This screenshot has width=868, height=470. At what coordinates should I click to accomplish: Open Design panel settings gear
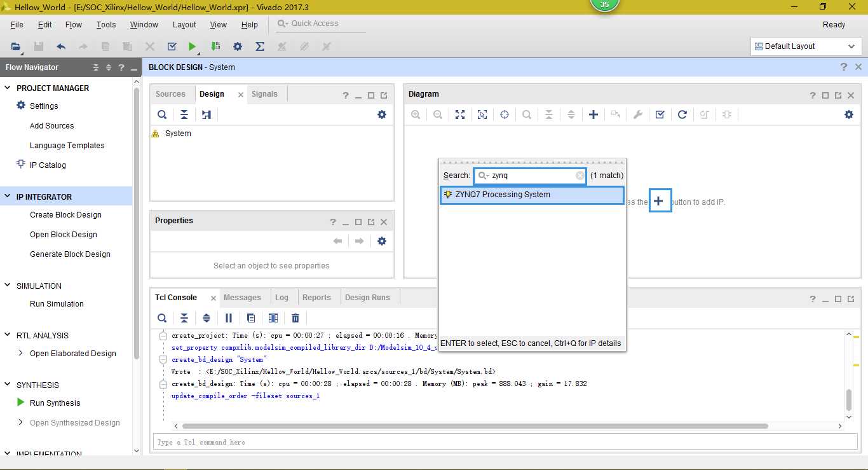tap(381, 114)
